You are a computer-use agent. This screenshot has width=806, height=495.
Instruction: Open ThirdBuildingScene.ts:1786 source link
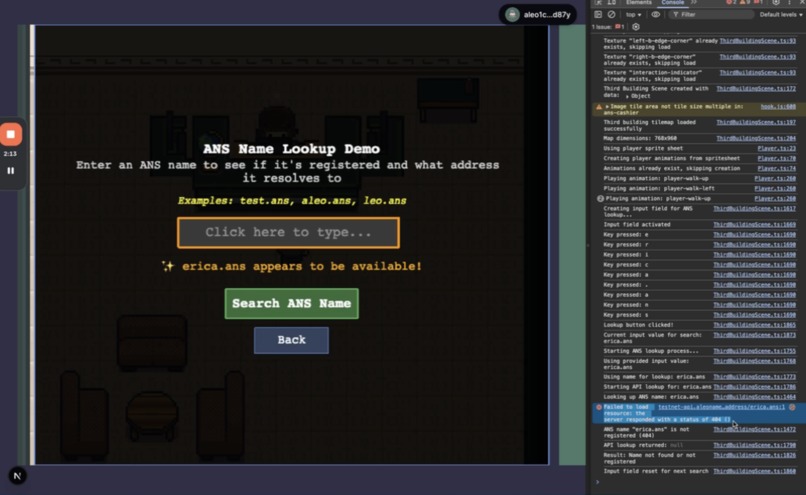point(755,387)
